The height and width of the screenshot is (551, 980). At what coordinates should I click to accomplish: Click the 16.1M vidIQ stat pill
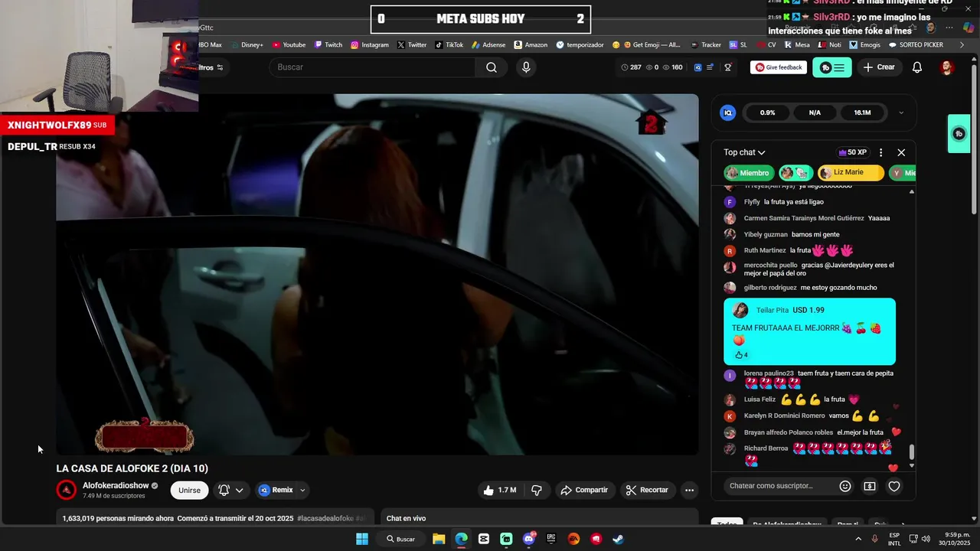[862, 112]
